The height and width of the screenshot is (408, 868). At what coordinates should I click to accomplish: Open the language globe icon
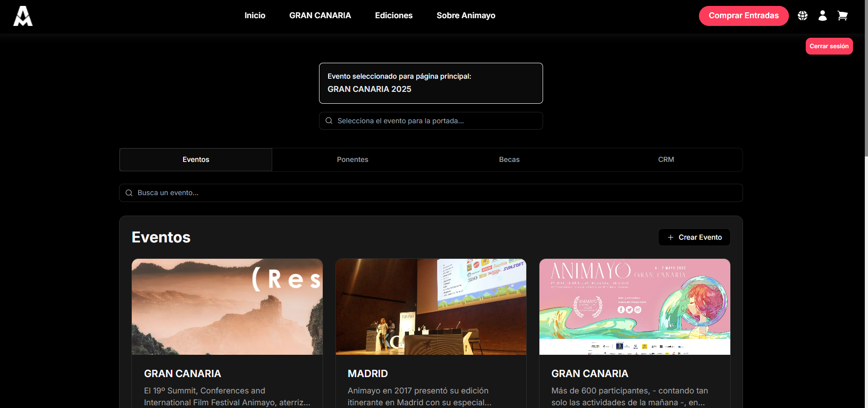(803, 16)
